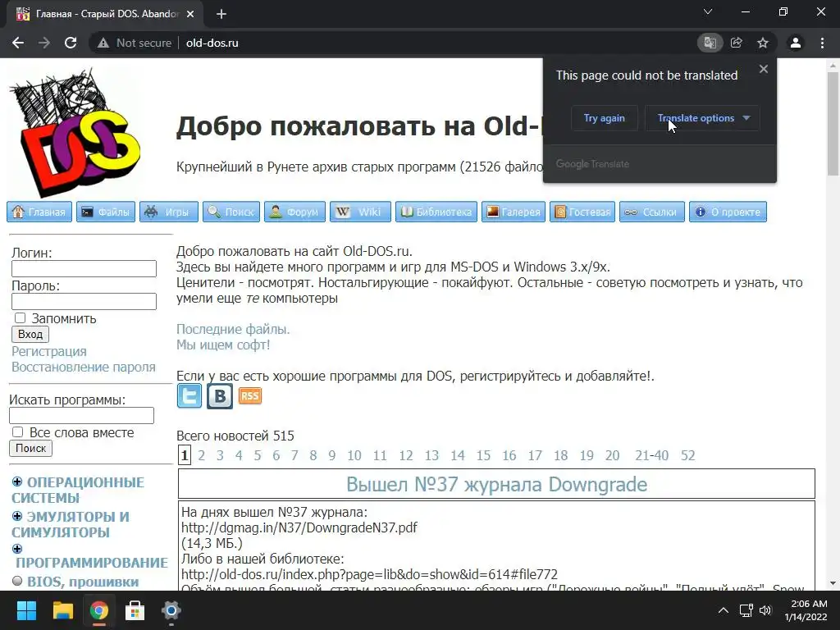The height and width of the screenshot is (630, 840).
Task: Bookmark this page with the star icon
Action: coord(763,43)
